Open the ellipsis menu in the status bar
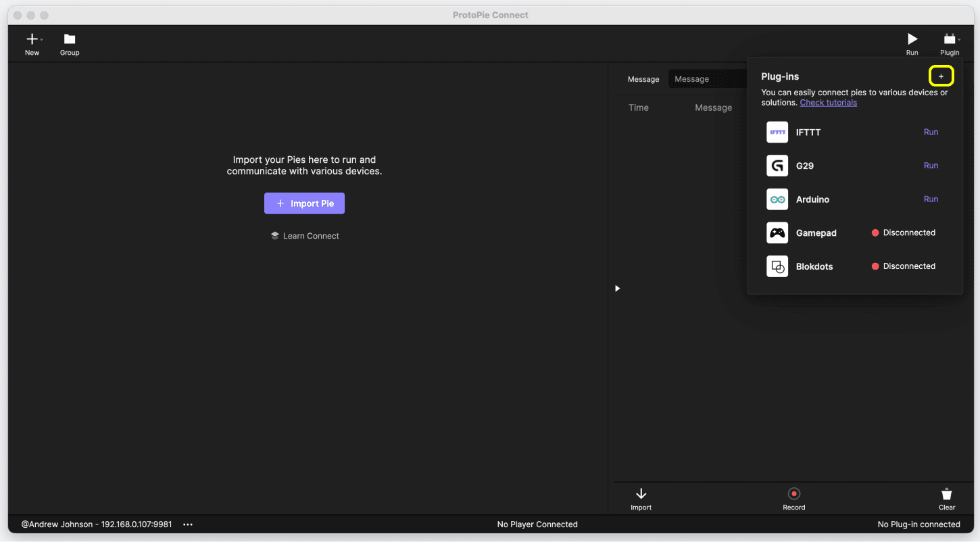The width and height of the screenshot is (980, 542). point(187,524)
